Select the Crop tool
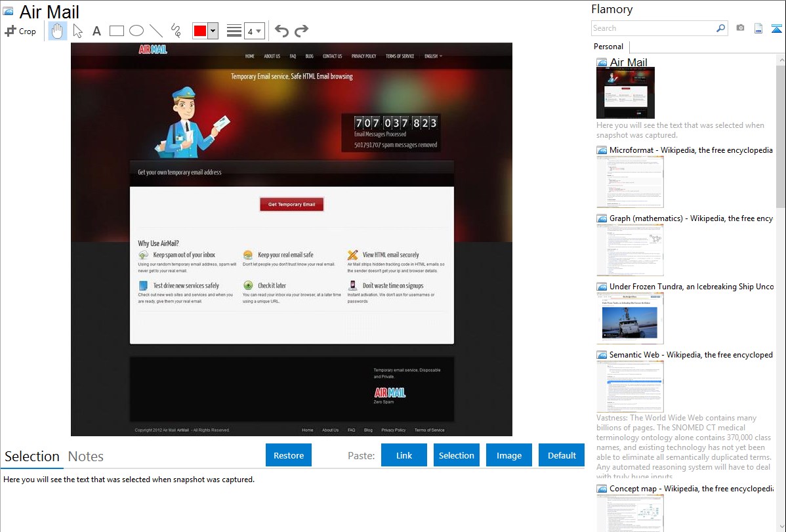The width and height of the screenshot is (786, 532). pyautogui.click(x=20, y=31)
